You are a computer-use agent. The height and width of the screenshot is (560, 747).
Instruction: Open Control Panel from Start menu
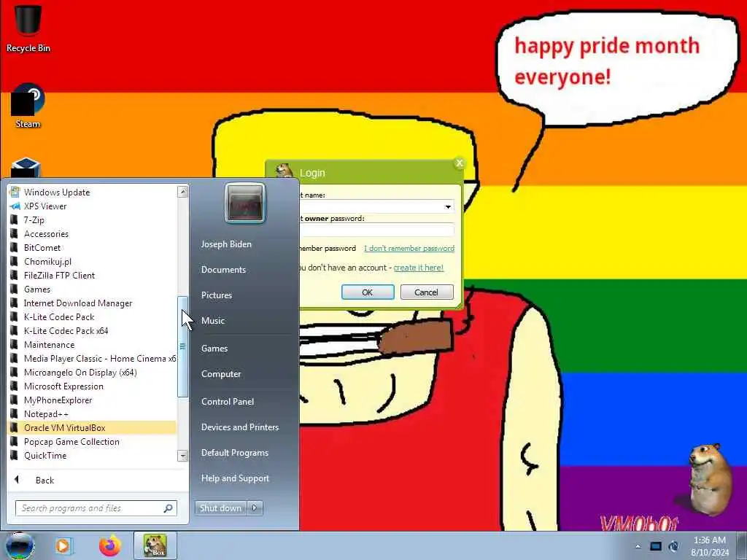pos(228,402)
